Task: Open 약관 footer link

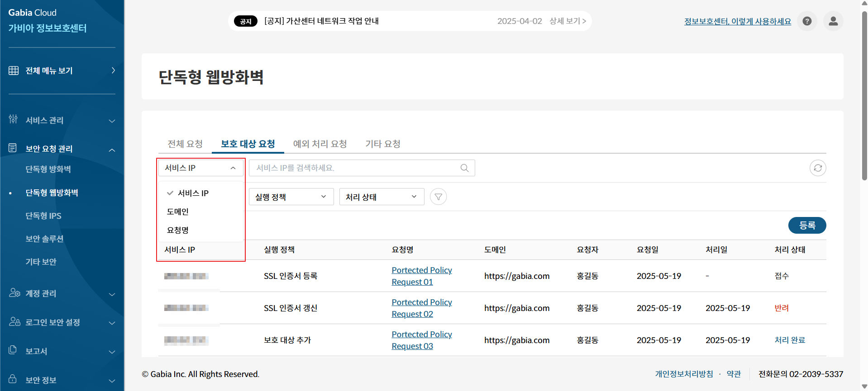Action: coord(734,374)
